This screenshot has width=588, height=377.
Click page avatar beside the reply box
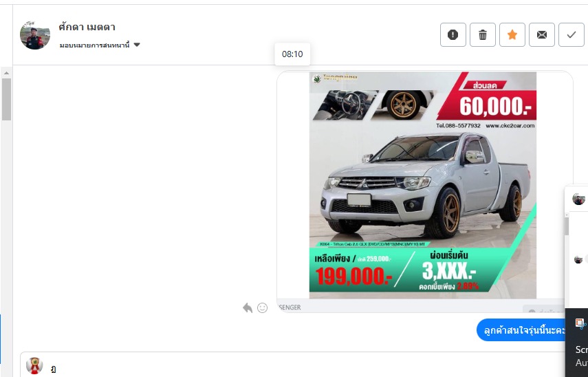tap(34, 366)
